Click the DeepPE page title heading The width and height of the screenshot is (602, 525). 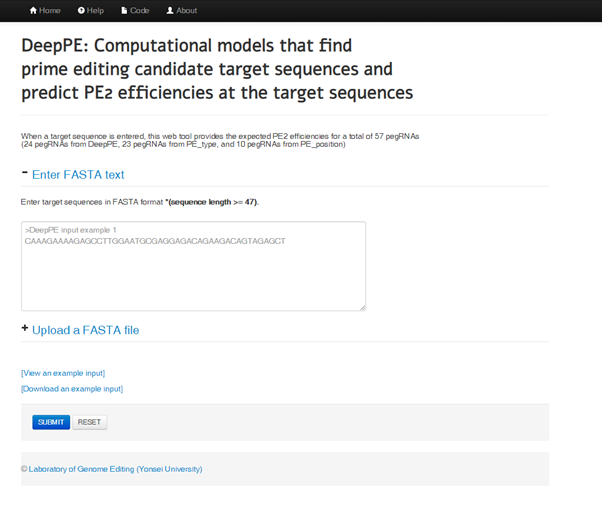pyautogui.click(x=217, y=69)
